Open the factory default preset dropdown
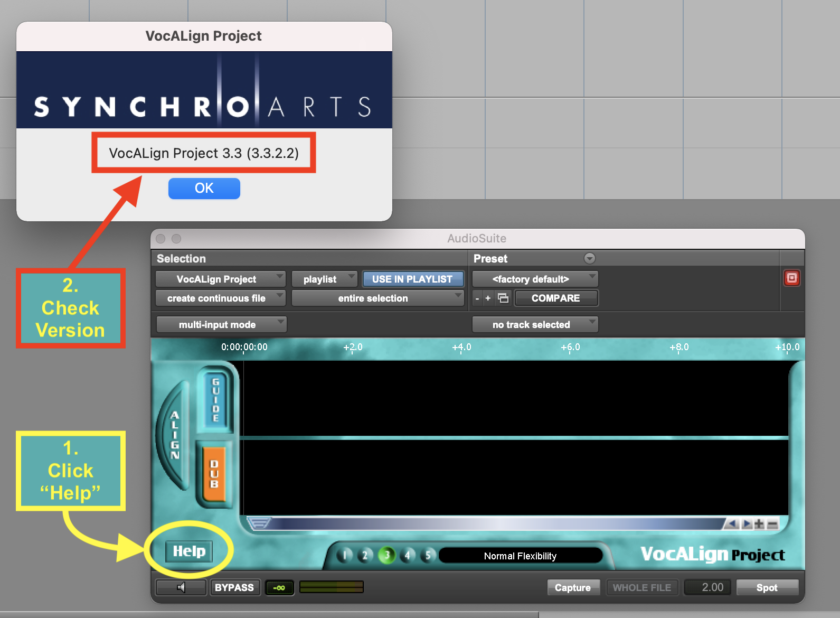This screenshot has height=618, width=840. (535, 279)
